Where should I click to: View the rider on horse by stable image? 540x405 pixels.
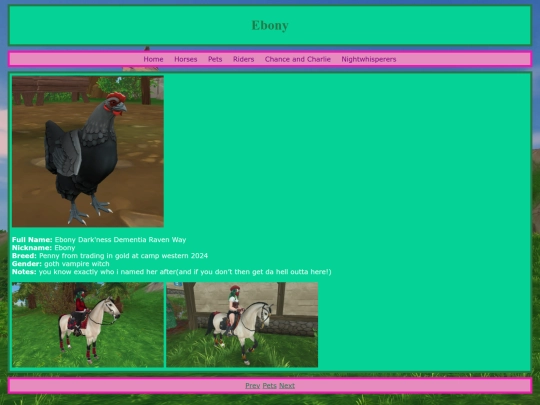pos(242,325)
